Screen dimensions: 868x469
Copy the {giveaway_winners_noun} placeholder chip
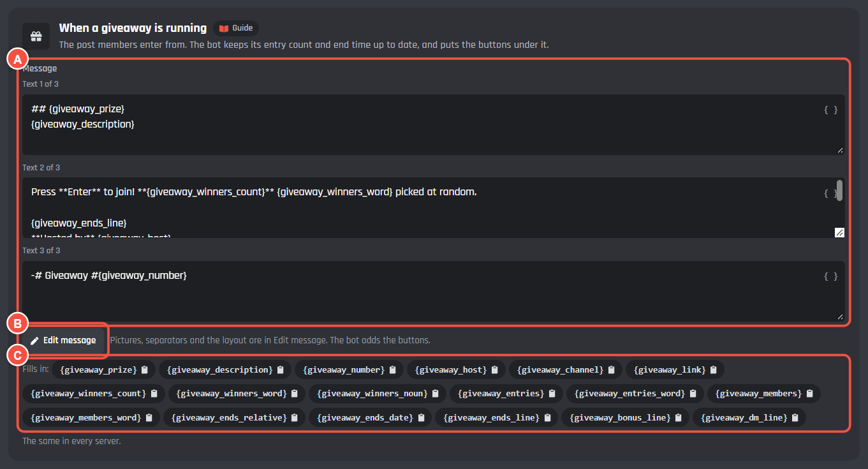(378, 393)
